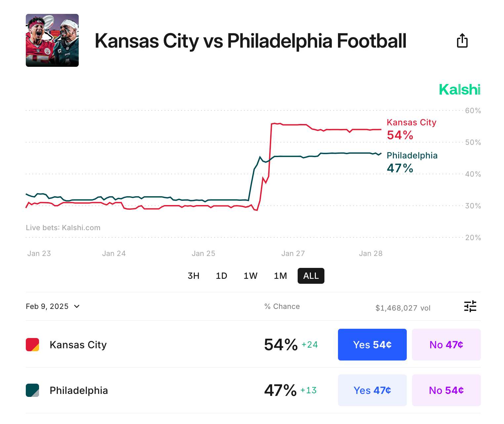
Task: Select the ALL time range
Action: coord(311,276)
